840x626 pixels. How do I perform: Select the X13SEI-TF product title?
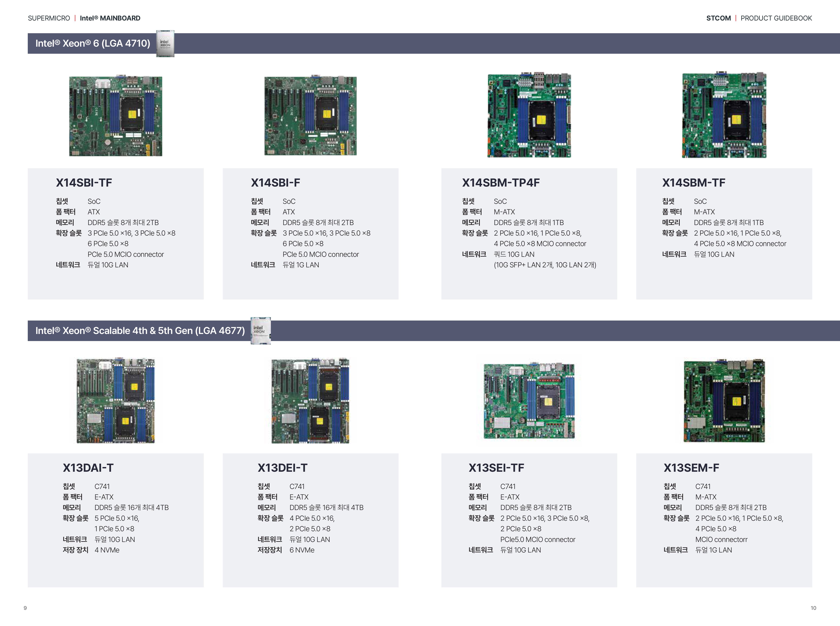point(496,468)
